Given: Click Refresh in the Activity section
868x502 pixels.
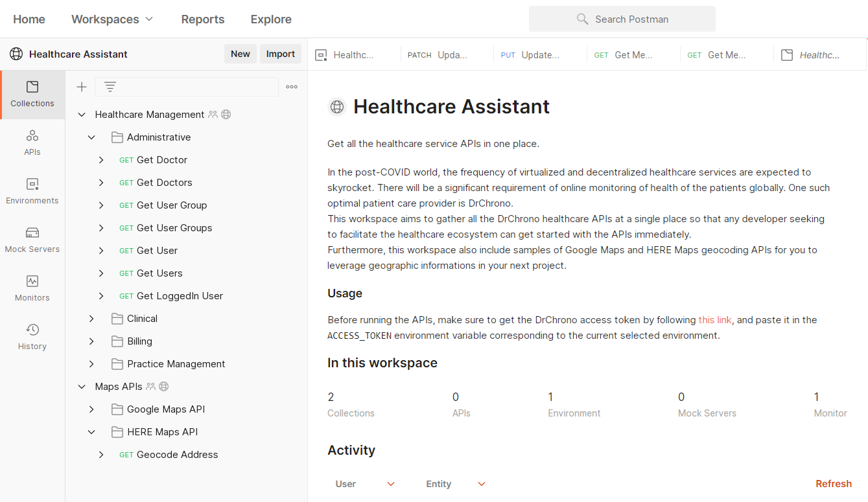Looking at the screenshot, I should click(834, 484).
